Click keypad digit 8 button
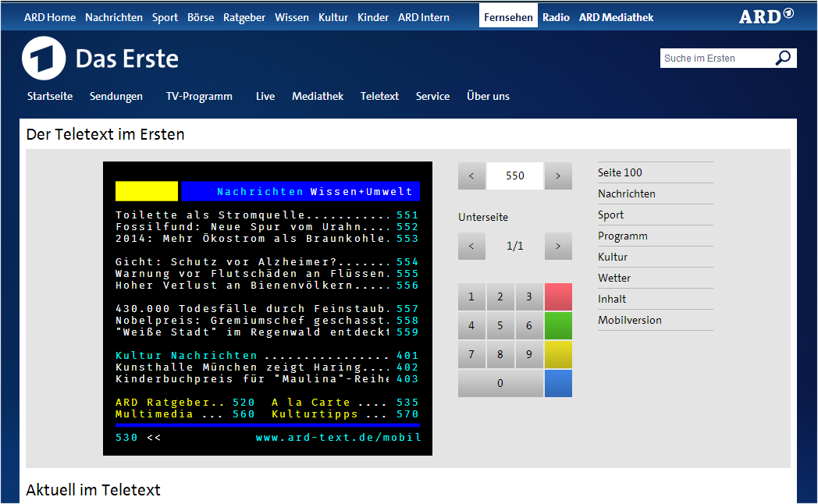The width and height of the screenshot is (818, 504). (500, 354)
